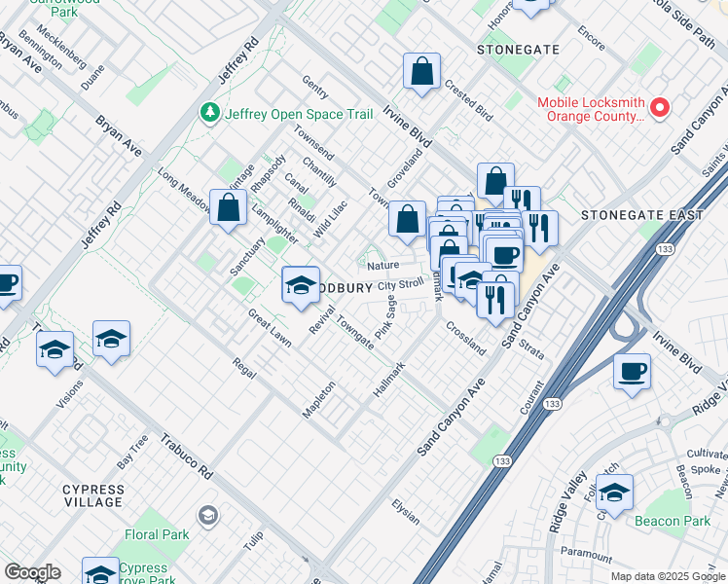Click the Route 133 shield above Elysian
This screenshot has height=584, width=728.
coord(502,461)
